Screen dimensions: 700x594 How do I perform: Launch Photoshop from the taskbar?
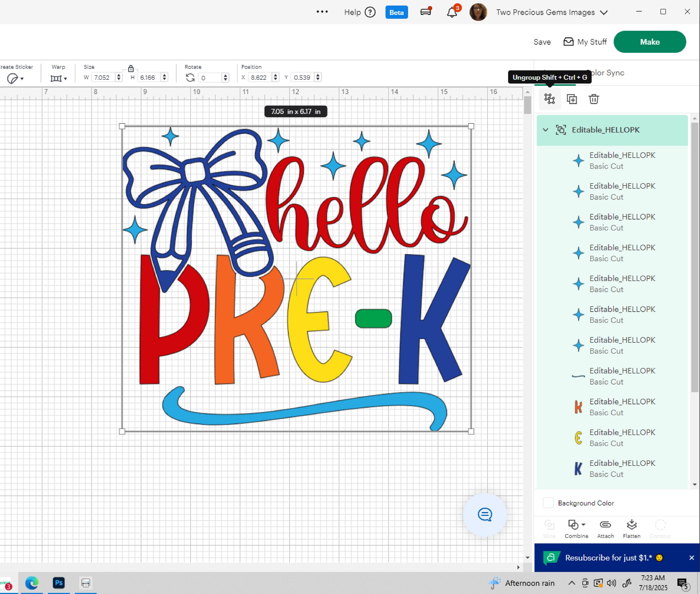click(59, 583)
